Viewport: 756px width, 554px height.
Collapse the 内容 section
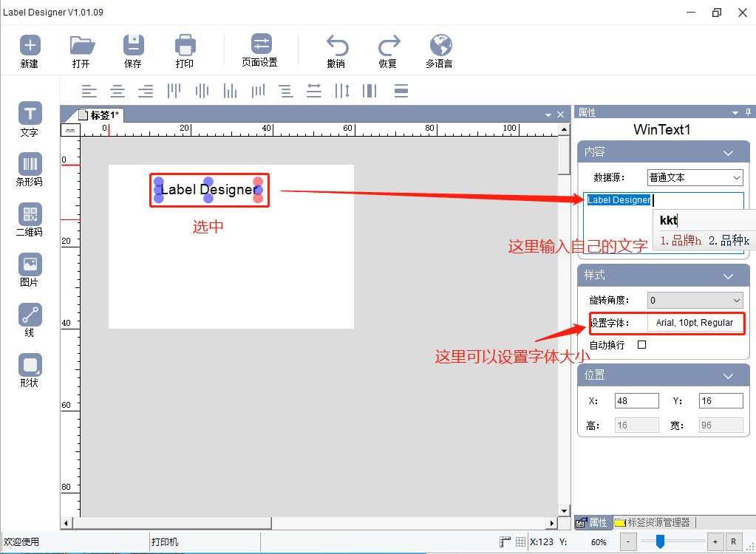click(728, 153)
